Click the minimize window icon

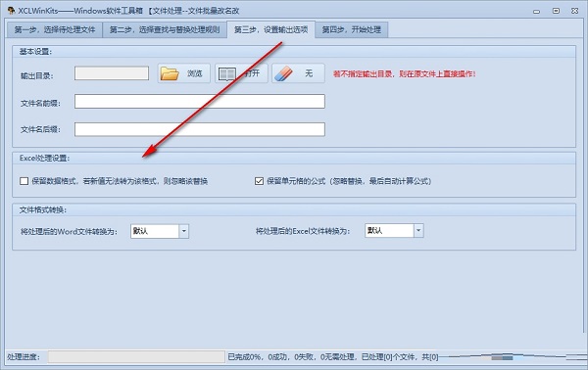click(x=537, y=11)
